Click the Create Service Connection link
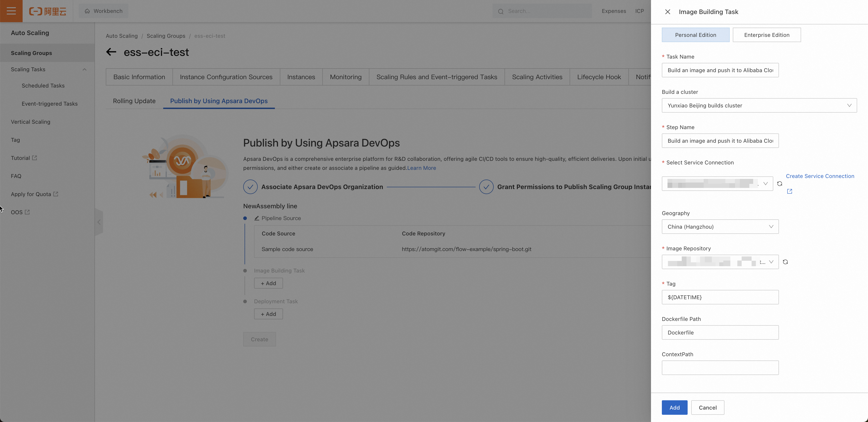868x422 pixels. coord(820,176)
